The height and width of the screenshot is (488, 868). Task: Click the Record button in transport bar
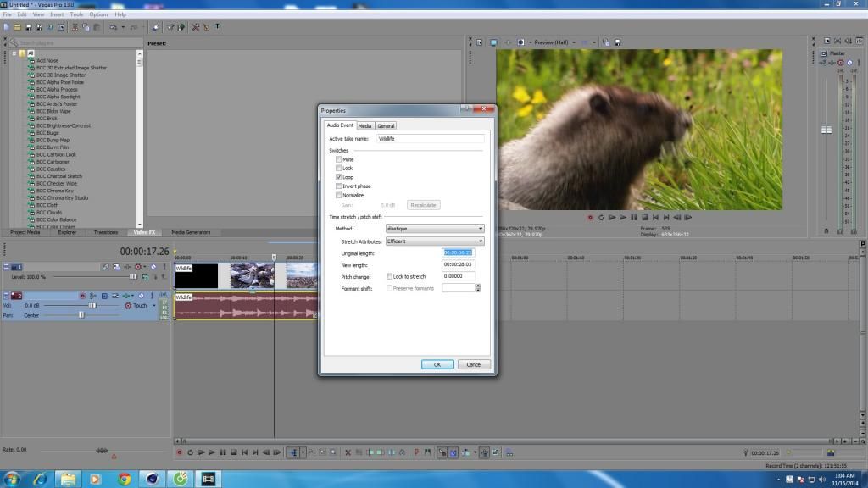[x=180, y=452]
